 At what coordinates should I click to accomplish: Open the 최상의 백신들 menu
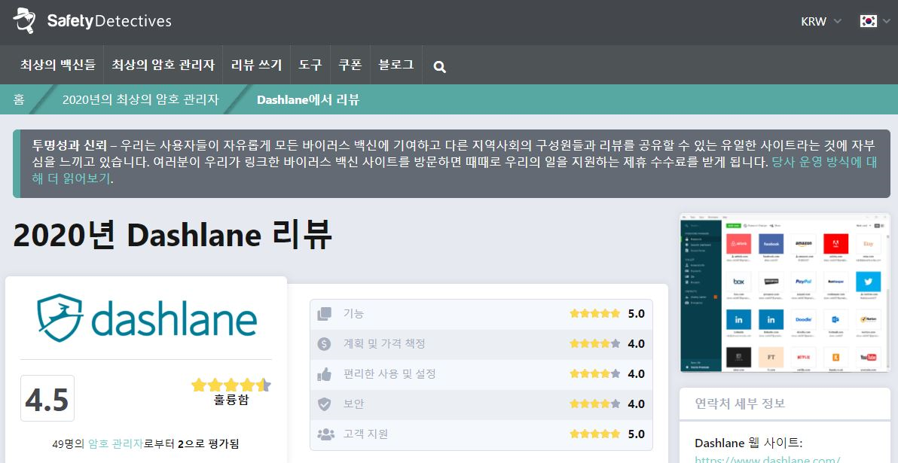coord(58,65)
